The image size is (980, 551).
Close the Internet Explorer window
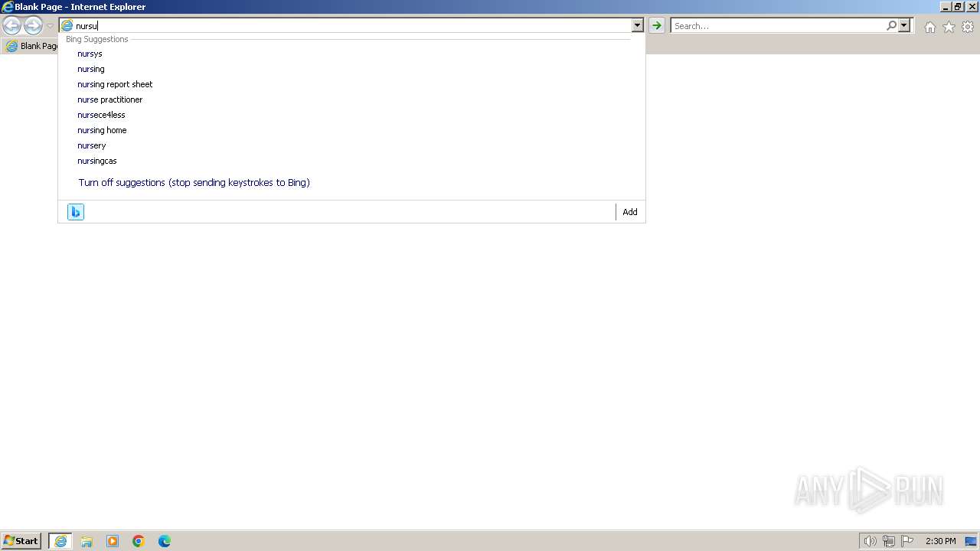[972, 7]
